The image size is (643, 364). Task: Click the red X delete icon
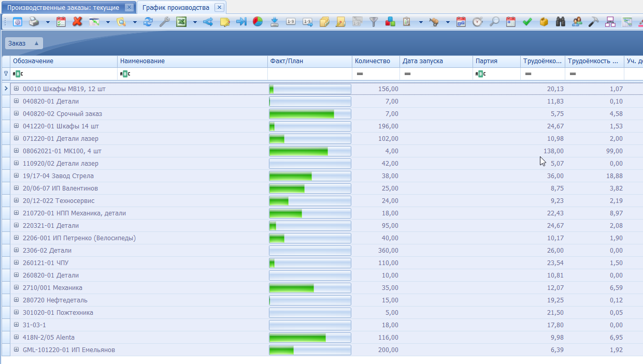[77, 22]
